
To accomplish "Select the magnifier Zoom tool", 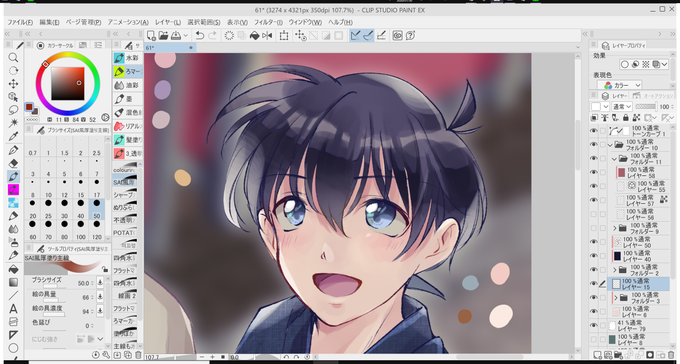I will [x=13, y=58].
